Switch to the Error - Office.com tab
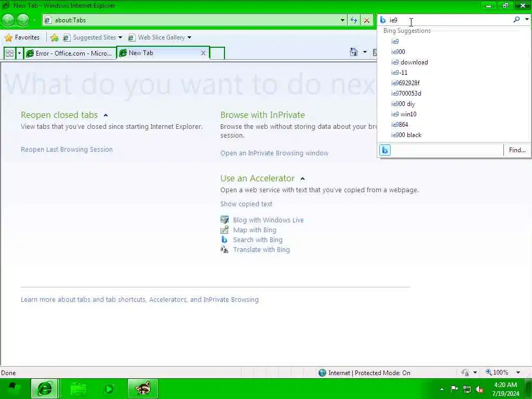This screenshot has width=532, height=399. (x=70, y=54)
